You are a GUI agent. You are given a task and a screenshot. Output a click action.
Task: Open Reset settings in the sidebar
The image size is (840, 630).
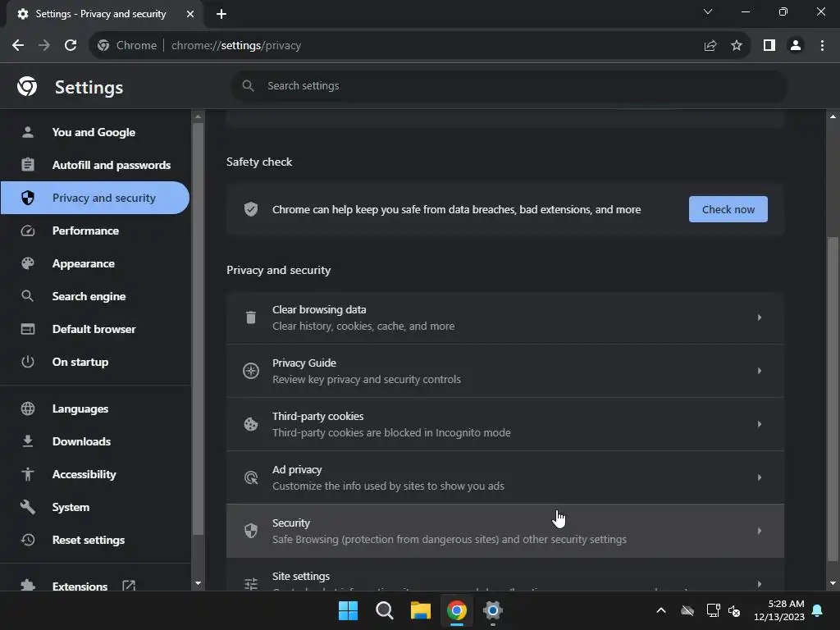(x=95, y=540)
